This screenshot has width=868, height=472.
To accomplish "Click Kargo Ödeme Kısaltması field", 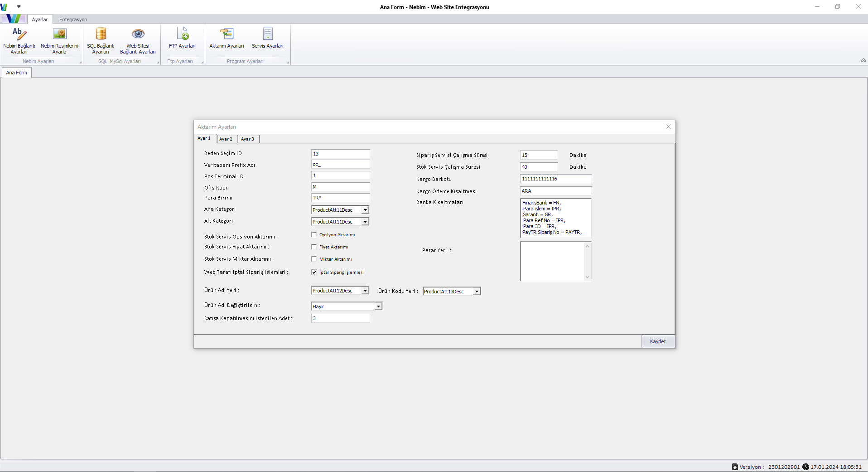I will tap(556, 191).
